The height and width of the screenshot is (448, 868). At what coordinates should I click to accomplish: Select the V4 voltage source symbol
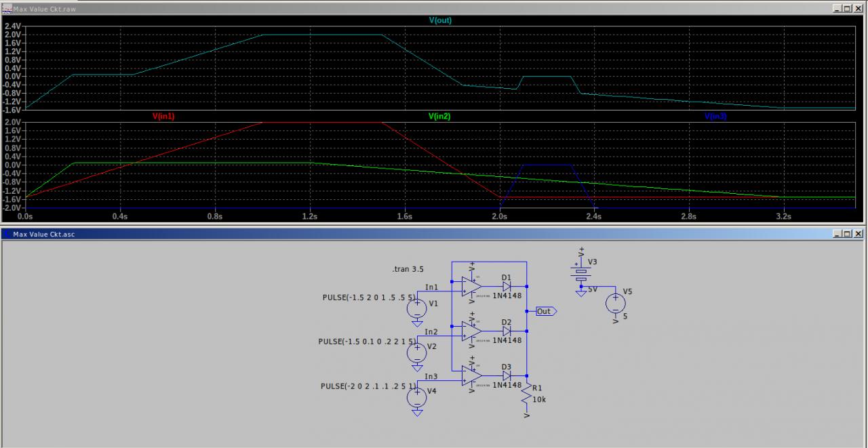point(417,396)
